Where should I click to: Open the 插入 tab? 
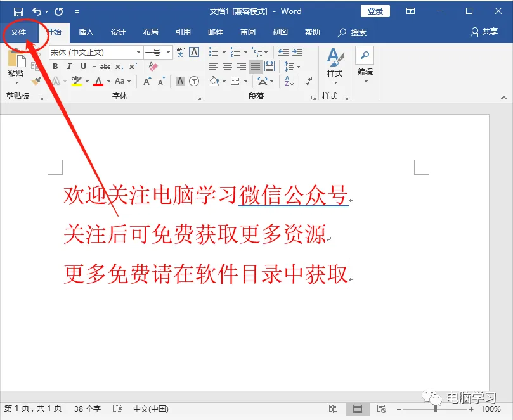point(86,32)
